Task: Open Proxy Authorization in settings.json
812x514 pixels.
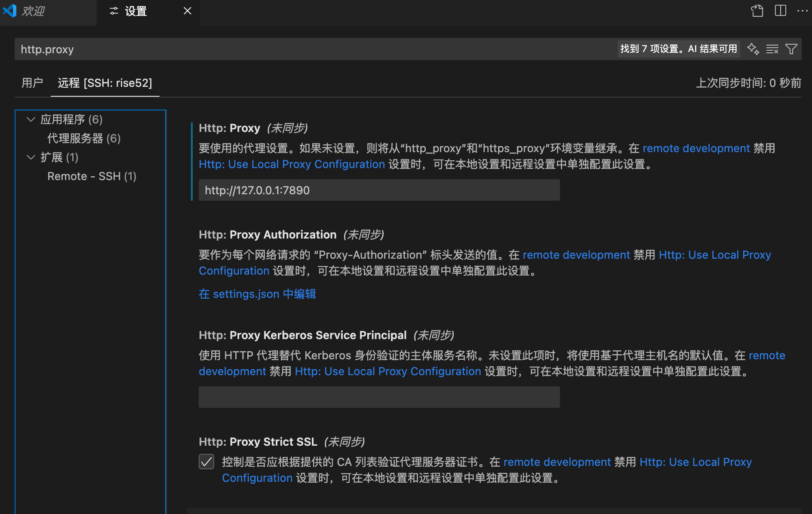Action: [x=257, y=294]
